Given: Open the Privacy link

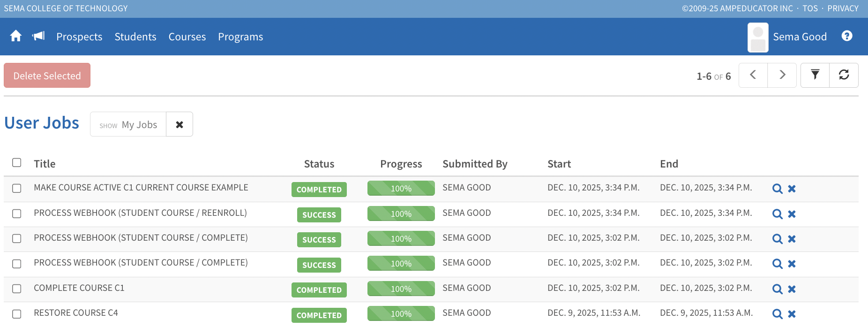Looking at the screenshot, I should 843,8.
